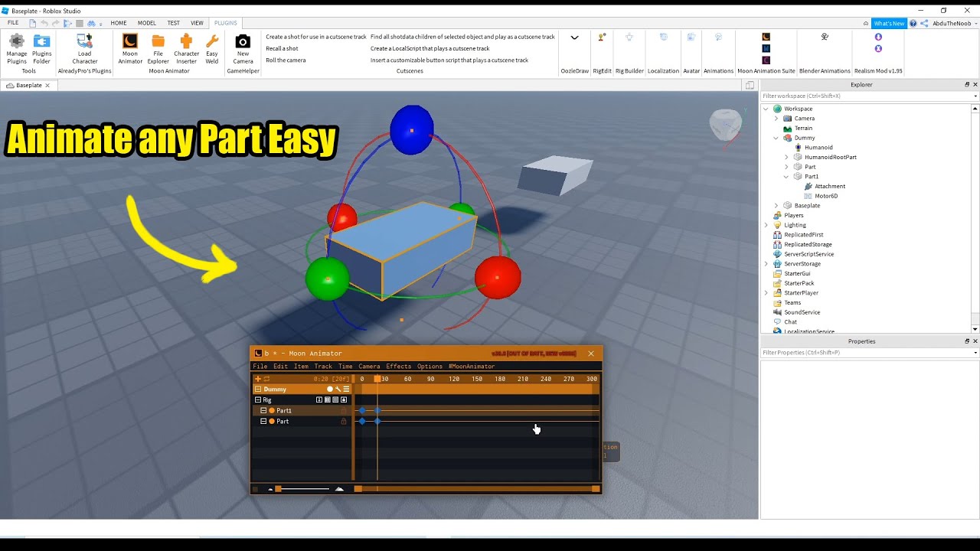Close the Baseplate document tab

(x=47, y=86)
